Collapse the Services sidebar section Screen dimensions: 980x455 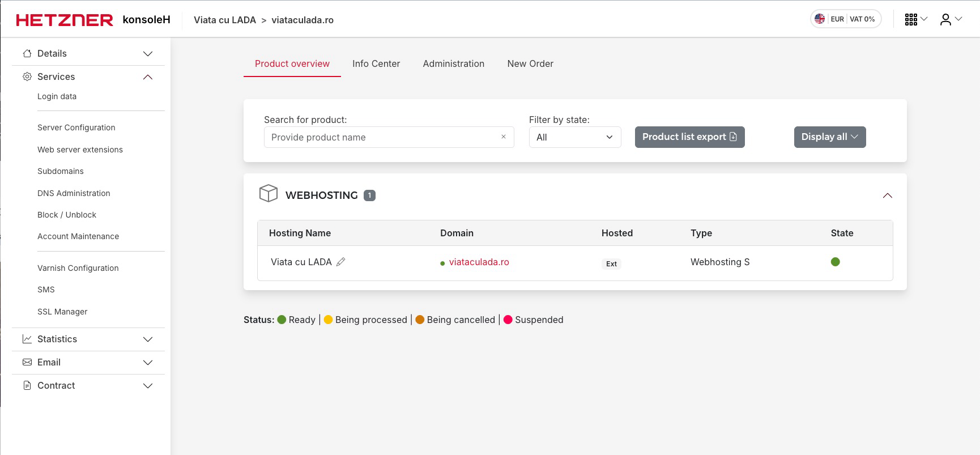tap(148, 77)
